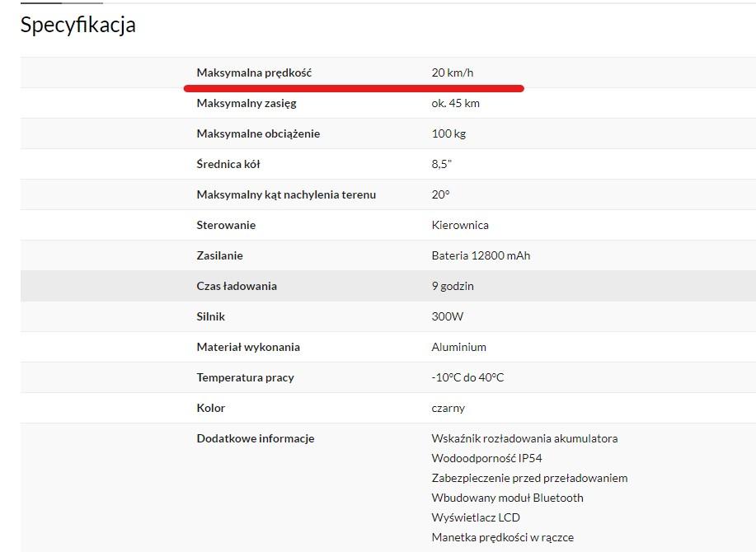The image size is (756, 552).
Task: Select the Bateria 12800 mAh value
Action: [x=481, y=255]
